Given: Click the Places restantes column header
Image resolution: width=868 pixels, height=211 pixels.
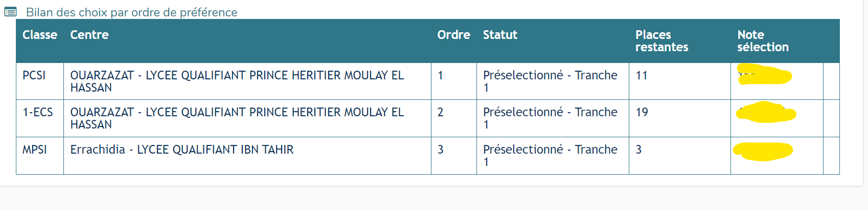Looking at the screenshot, I should coord(661,41).
